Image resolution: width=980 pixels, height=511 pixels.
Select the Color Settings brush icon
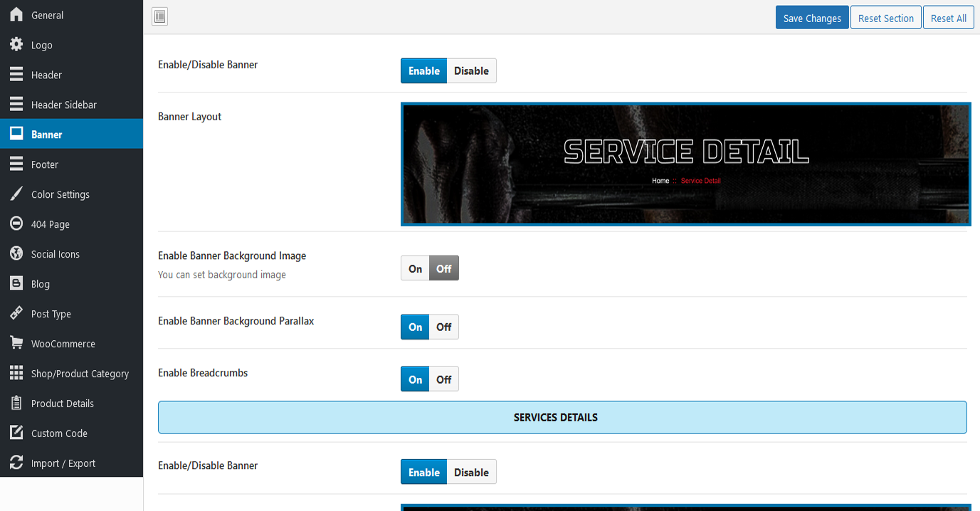tap(16, 194)
